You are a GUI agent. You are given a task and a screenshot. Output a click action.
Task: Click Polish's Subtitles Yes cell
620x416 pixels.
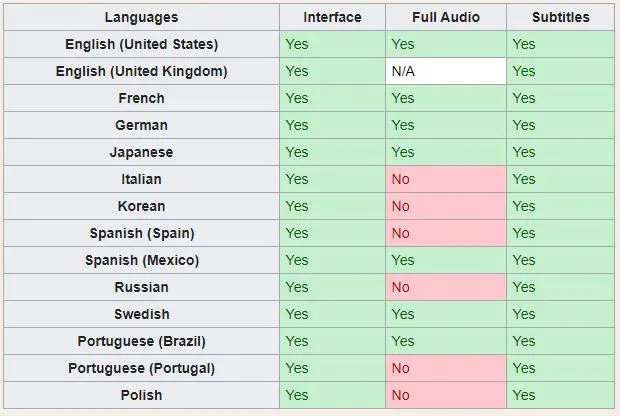click(560, 395)
